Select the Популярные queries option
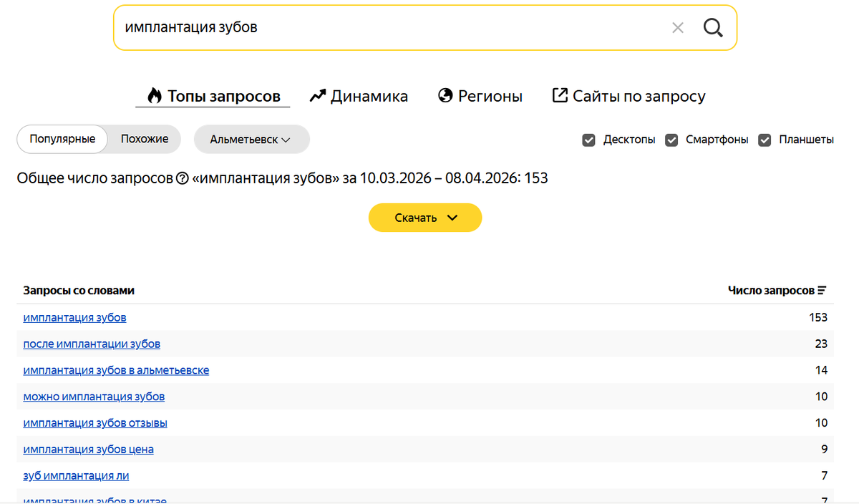 tap(62, 139)
